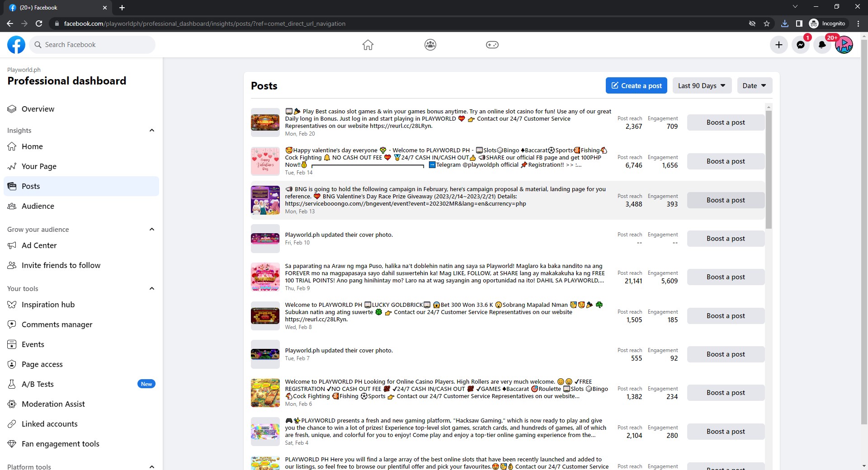
Task: Open Overview in the dashboard sidebar
Action: pos(81,109)
